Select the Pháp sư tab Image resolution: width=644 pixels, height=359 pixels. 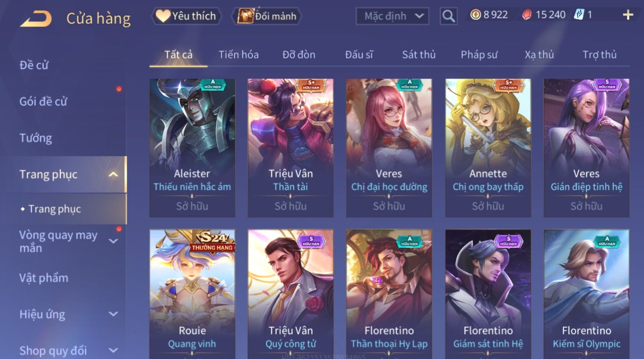(x=479, y=55)
